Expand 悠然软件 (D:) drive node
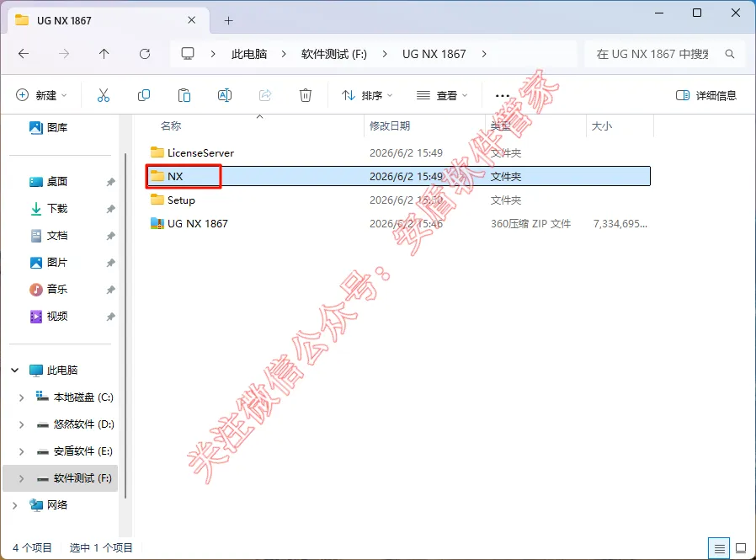756x560 pixels. point(21,425)
